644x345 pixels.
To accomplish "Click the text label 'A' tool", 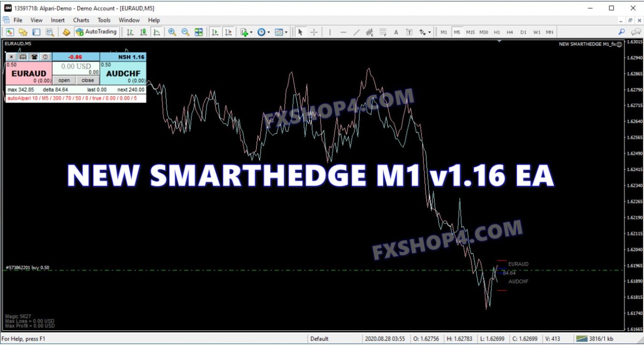I will tap(396, 32).
